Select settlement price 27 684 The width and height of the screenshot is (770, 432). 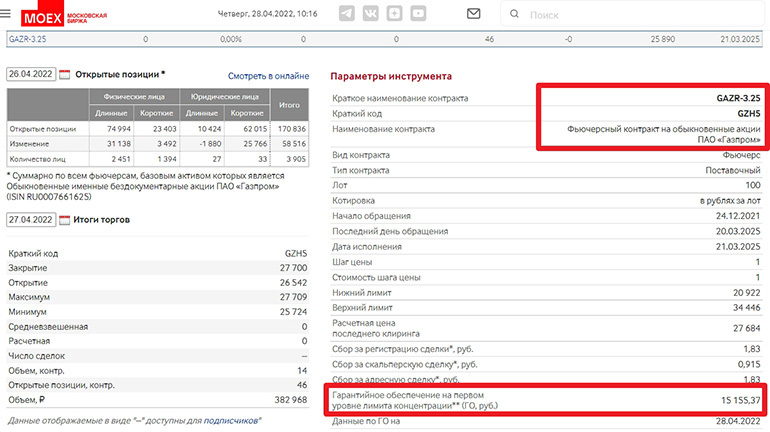pos(746,328)
